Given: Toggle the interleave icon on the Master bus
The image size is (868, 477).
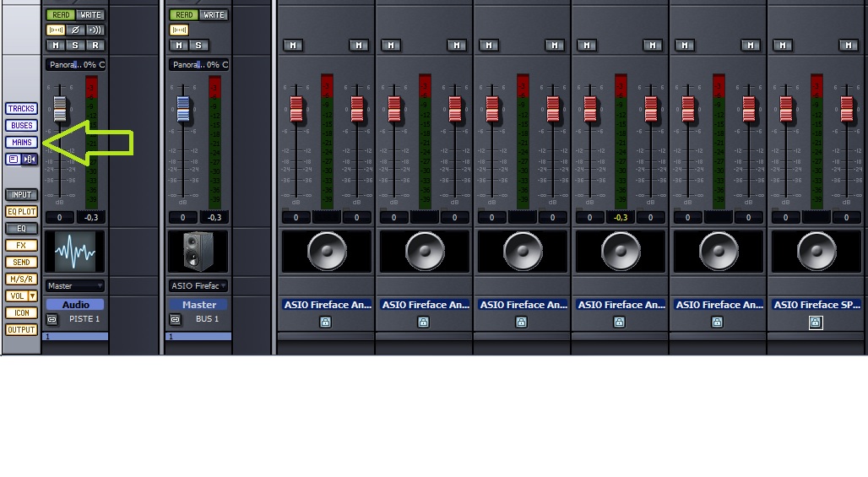Looking at the screenshot, I should pyautogui.click(x=179, y=30).
